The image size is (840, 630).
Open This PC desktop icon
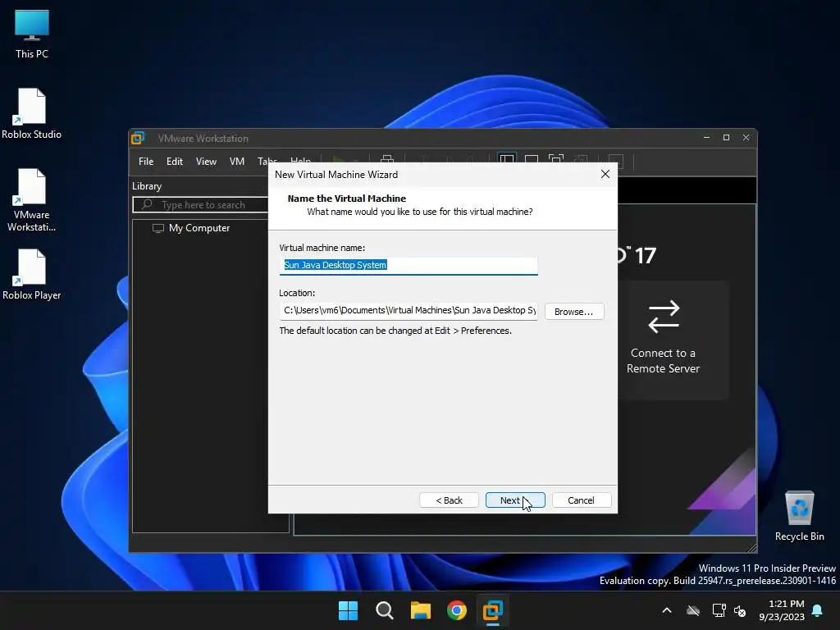[32, 33]
